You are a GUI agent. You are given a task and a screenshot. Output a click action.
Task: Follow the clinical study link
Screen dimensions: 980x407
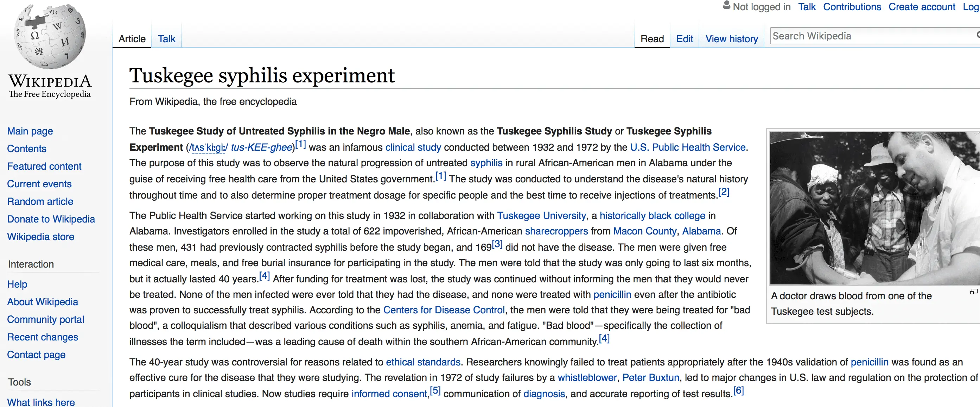(413, 147)
